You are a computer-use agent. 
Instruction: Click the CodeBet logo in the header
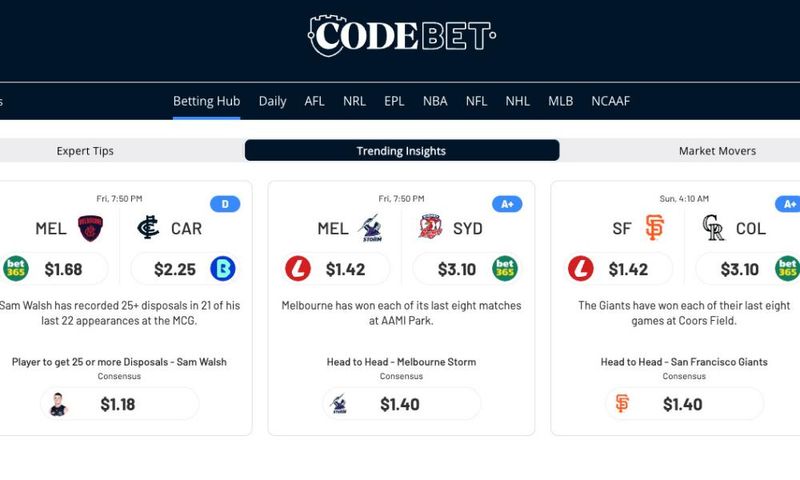click(402, 35)
